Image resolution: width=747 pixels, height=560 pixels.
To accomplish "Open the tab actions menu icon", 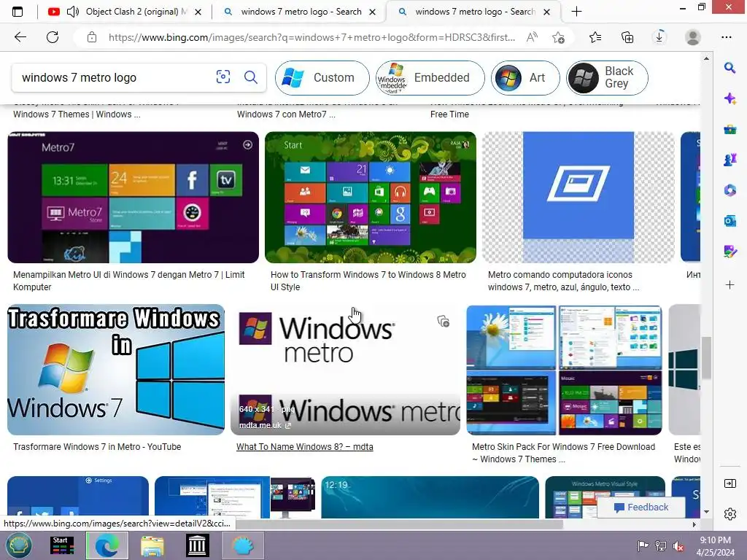I will coord(18,12).
